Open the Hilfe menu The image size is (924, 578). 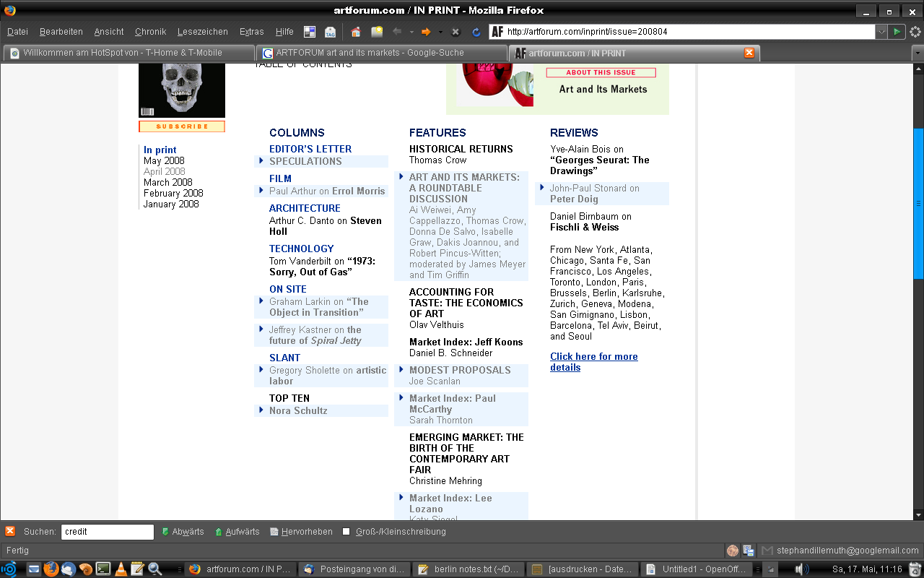pyautogui.click(x=284, y=32)
